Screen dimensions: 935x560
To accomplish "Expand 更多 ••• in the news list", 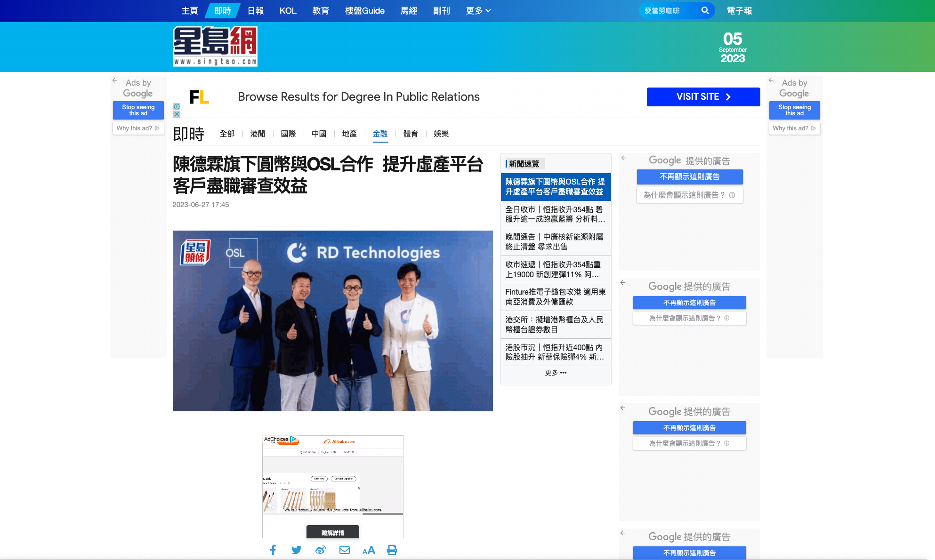I will (x=556, y=373).
